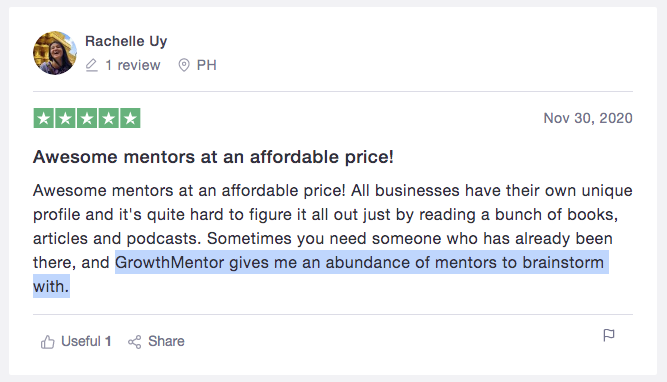Screen dimensions: 667x382
Task: Flag this review using the flag icon
Action: [609, 335]
